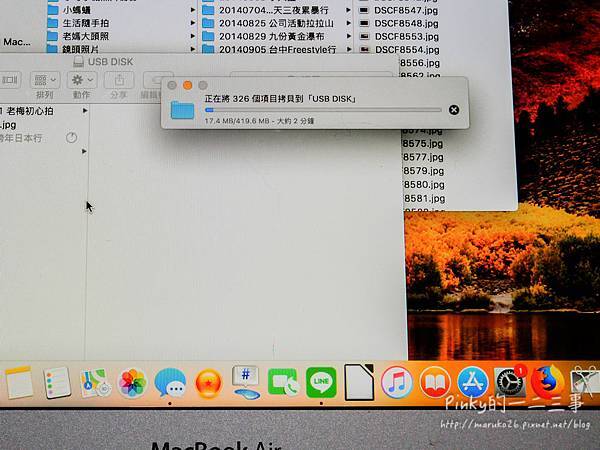Open System Preferences with update badge
This screenshot has height=450, width=600.
click(510, 382)
